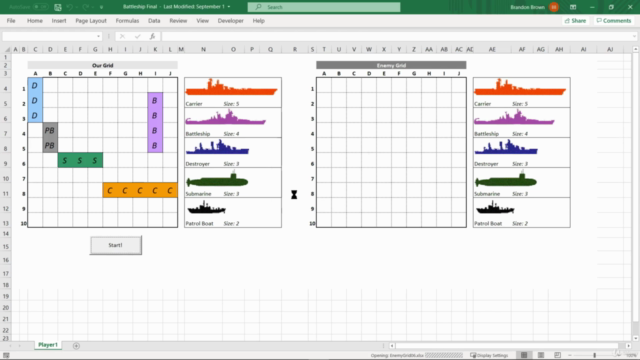
Task: Click horizontal scrollbar left arrow
Action: pyautogui.click(x=392, y=346)
